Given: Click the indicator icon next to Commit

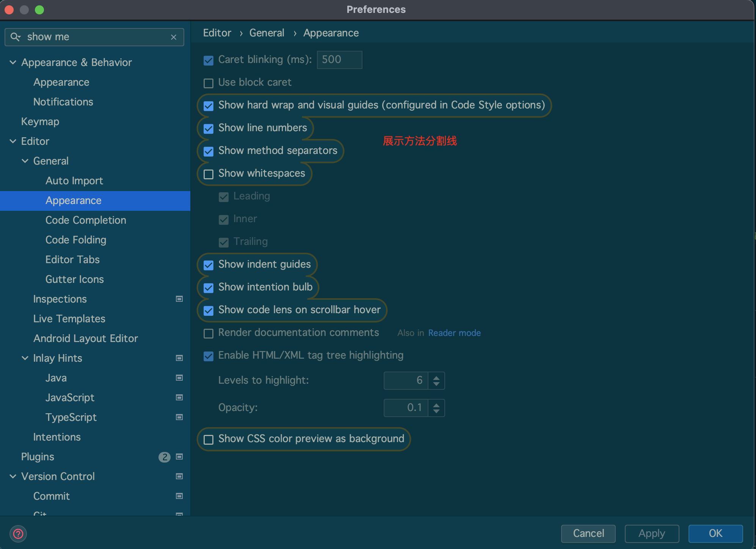Looking at the screenshot, I should (179, 496).
